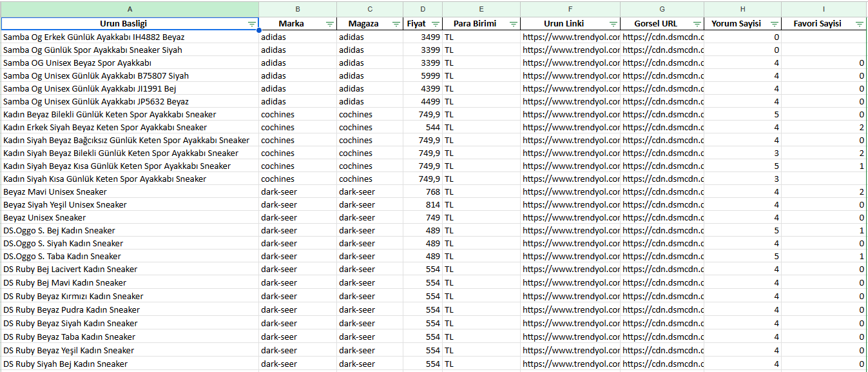Select column B header

pyautogui.click(x=298, y=9)
